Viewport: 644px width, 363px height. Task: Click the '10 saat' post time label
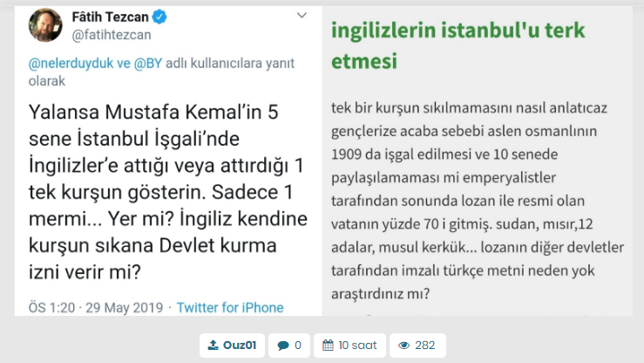[357, 345]
